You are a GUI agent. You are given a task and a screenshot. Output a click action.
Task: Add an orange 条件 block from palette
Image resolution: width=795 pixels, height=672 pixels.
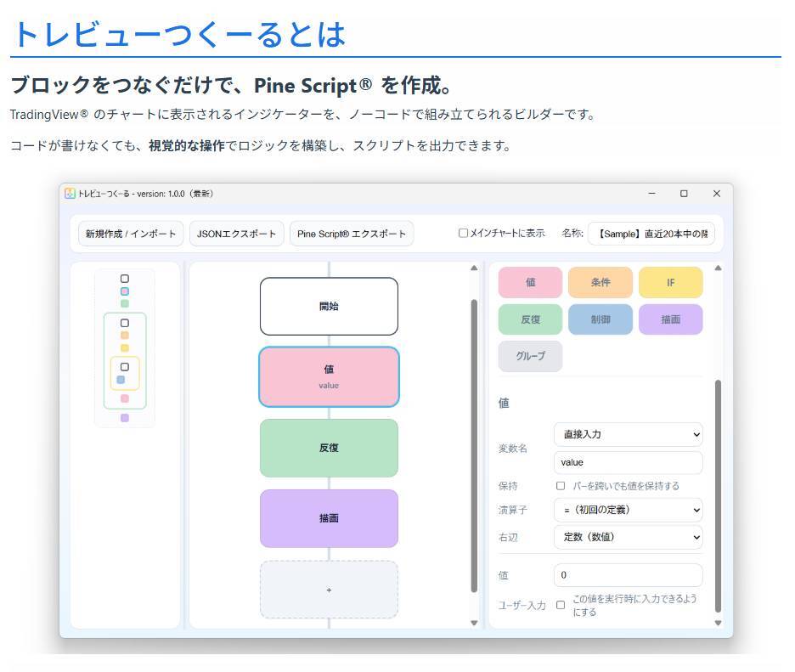tap(600, 283)
